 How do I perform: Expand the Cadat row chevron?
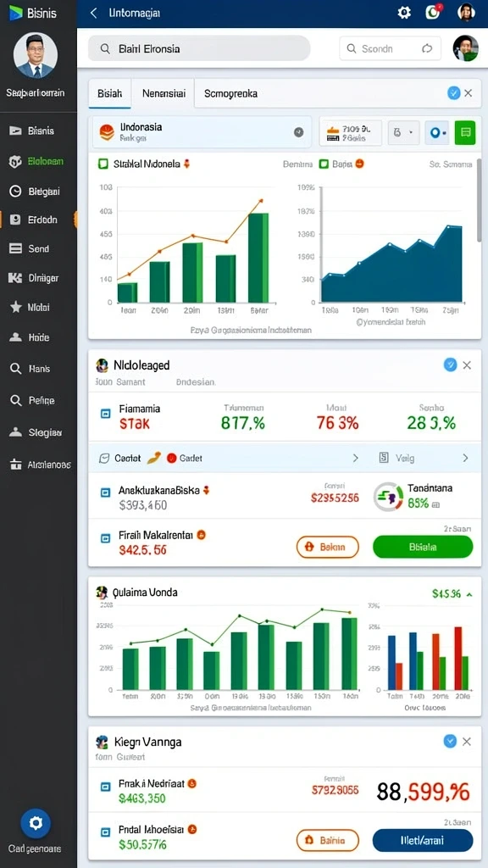pos(356,458)
